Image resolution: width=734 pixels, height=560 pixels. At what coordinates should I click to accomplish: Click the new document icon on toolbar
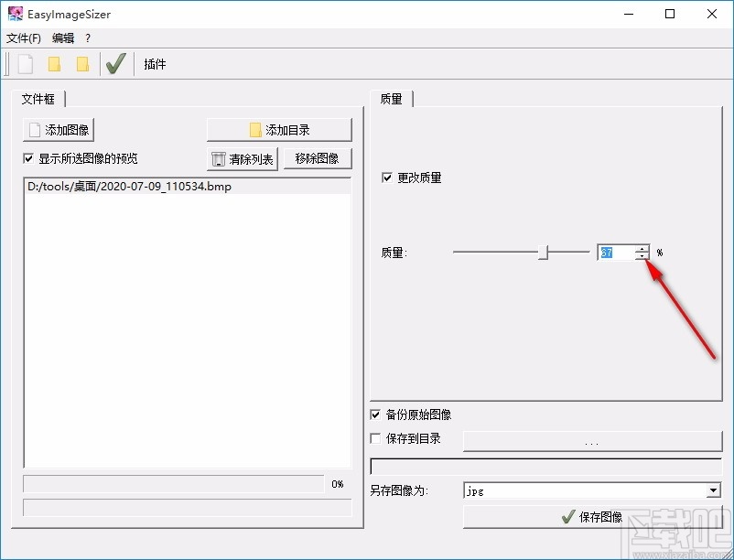(x=24, y=63)
